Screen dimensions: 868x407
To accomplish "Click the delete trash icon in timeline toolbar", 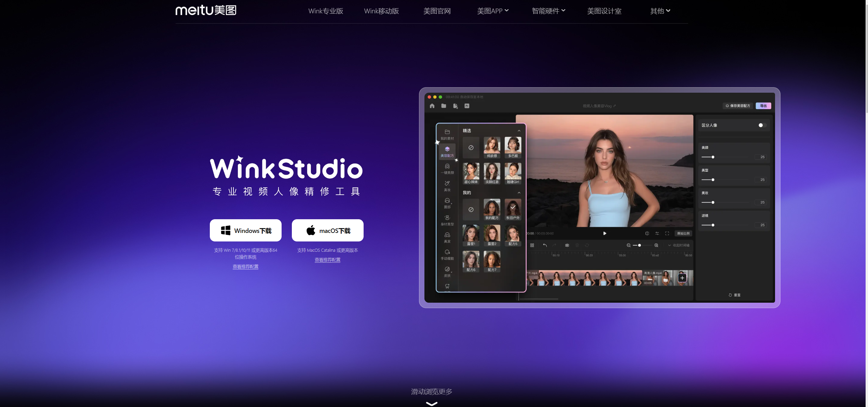I will coord(577,245).
